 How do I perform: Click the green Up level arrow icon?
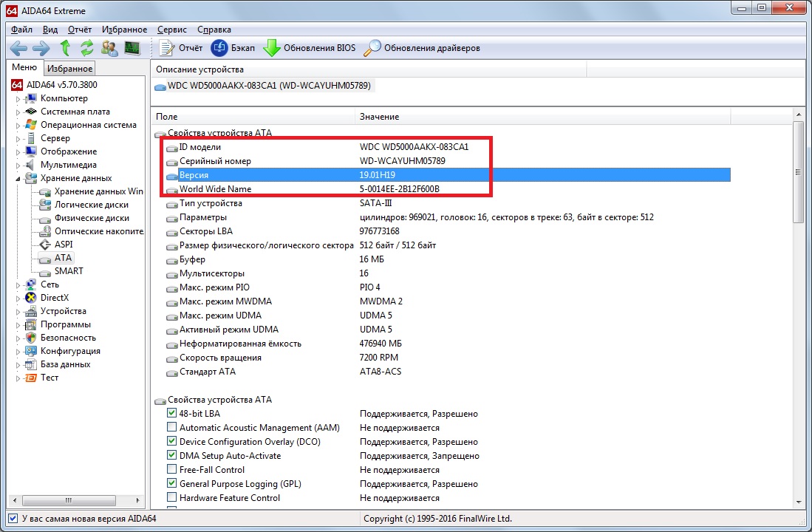[x=65, y=48]
